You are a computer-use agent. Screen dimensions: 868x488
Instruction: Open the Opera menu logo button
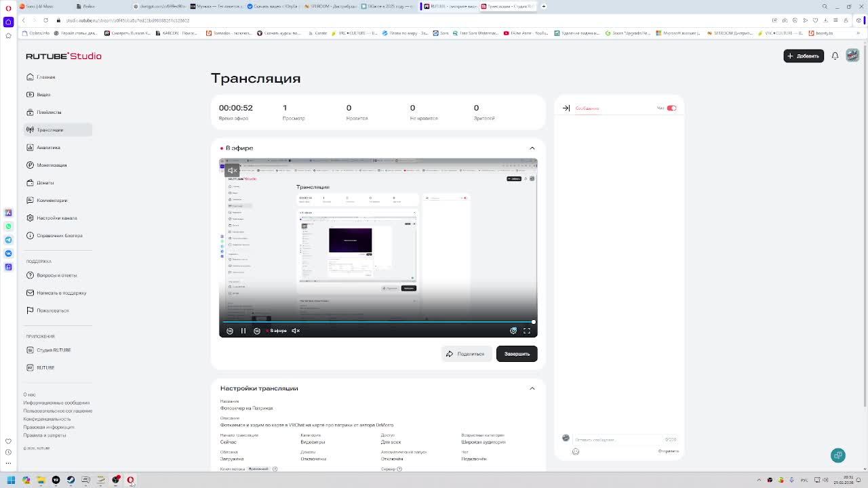click(8, 7)
